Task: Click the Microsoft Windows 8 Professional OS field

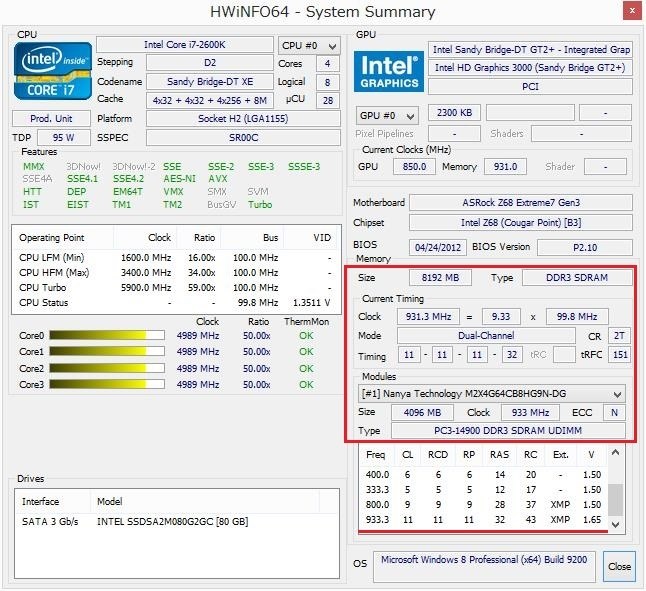Action: click(x=484, y=566)
